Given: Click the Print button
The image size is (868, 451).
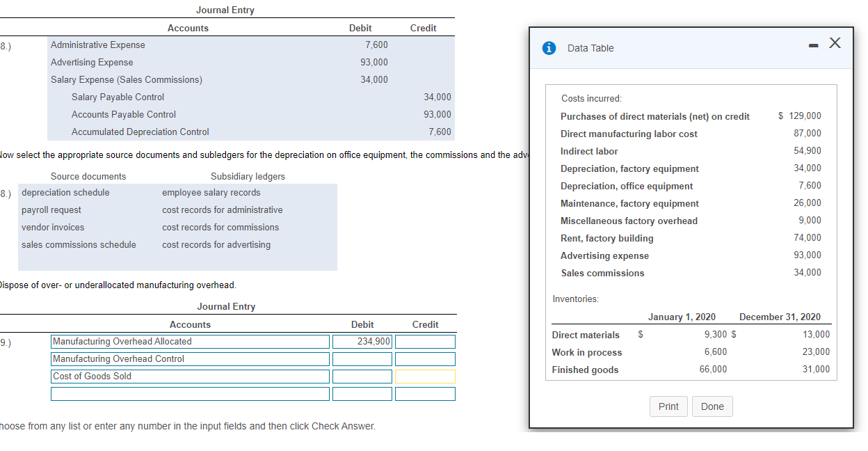Looking at the screenshot, I should (668, 406).
